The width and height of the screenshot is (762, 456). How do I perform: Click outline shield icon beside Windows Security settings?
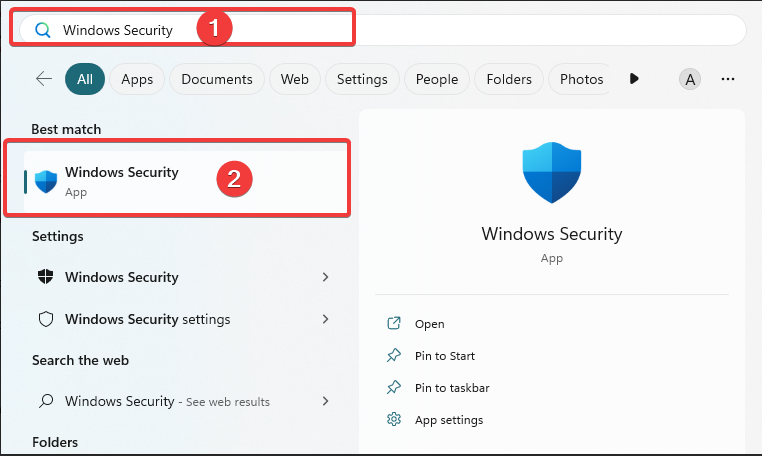tap(46, 319)
